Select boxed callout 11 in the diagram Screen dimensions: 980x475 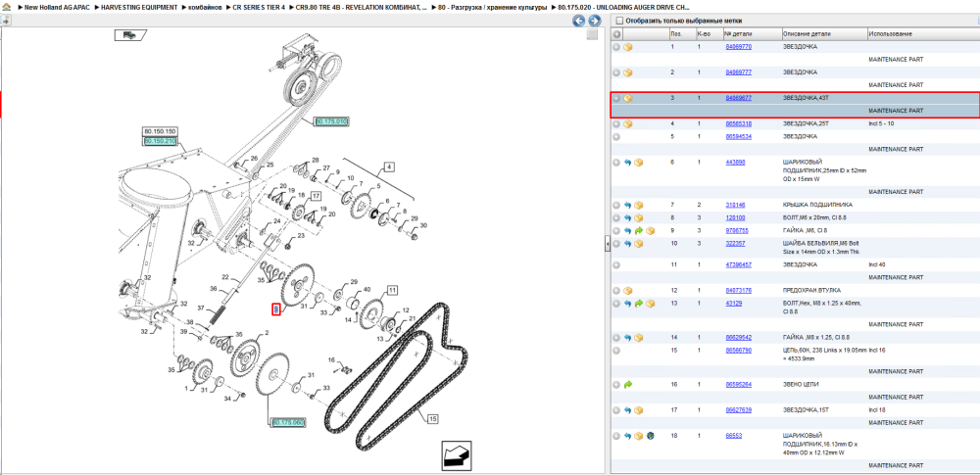(x=391, y=290)
